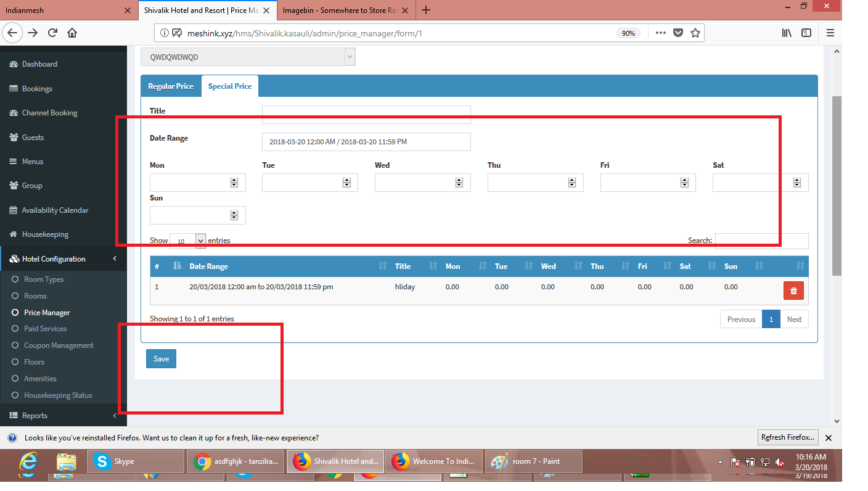Open Housekeeping Status sub-item

[x=58, y=395]
